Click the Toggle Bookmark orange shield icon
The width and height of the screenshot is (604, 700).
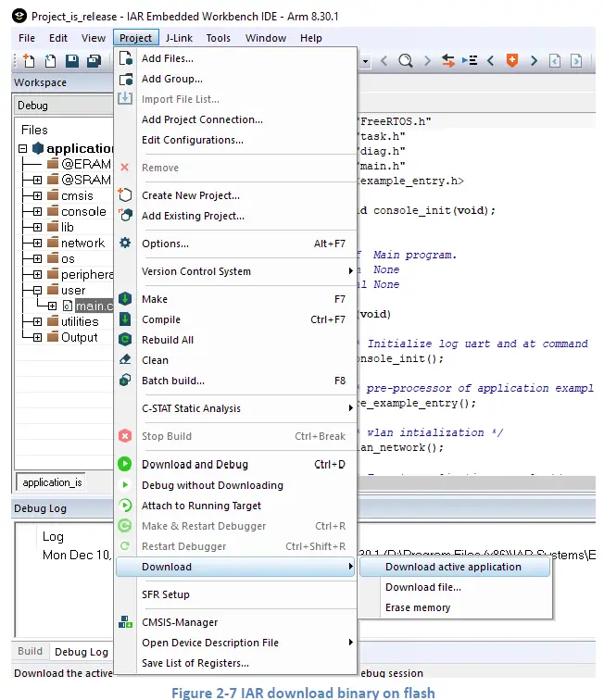pos(512,60)
